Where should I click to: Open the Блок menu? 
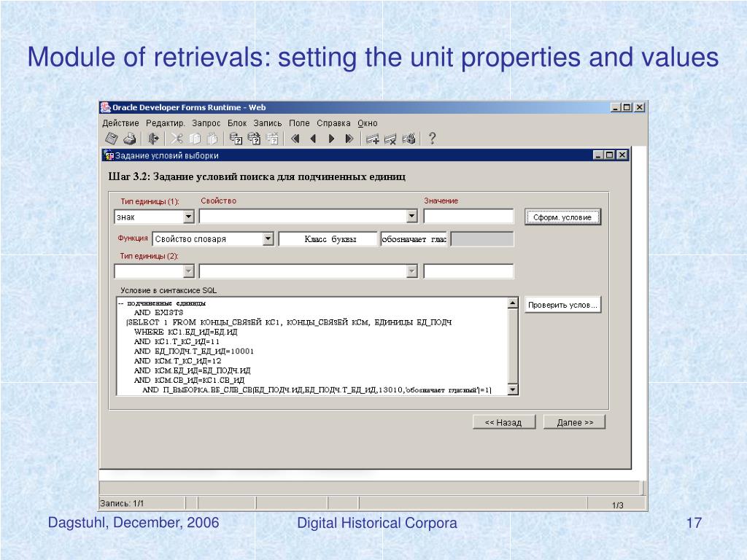click(x=237, y=123)
